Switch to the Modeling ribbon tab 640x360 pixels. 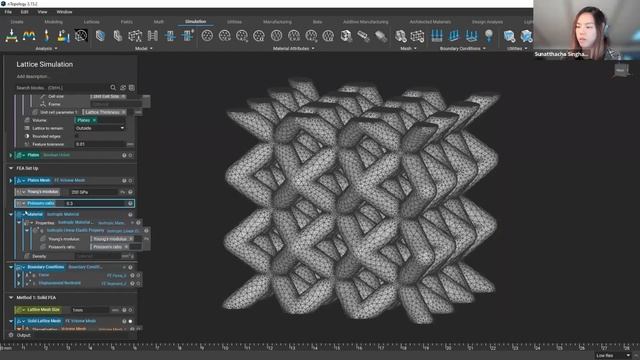pyautogui.click(x=53, y=22)
